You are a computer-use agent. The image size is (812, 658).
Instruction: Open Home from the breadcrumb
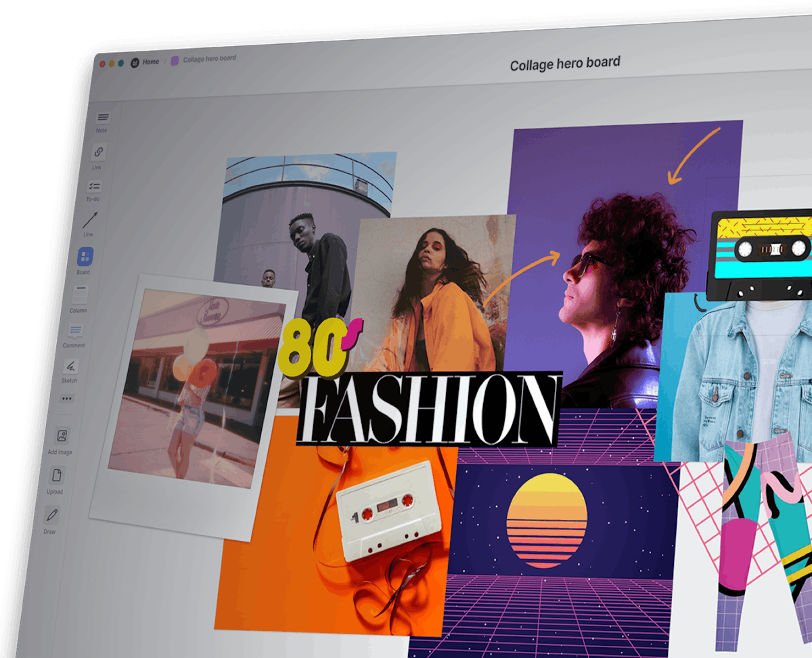150,62
